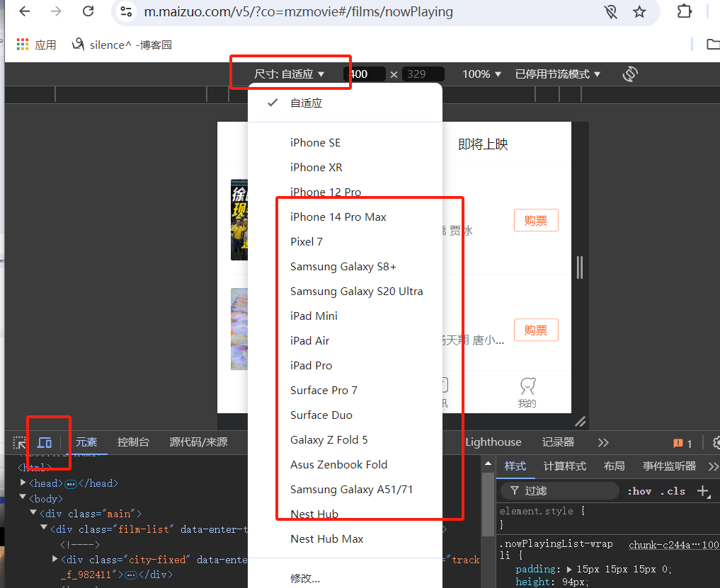Select the checked 自适应 option
The width and height of the screenshot is (720, 588).
pos(345,103)
